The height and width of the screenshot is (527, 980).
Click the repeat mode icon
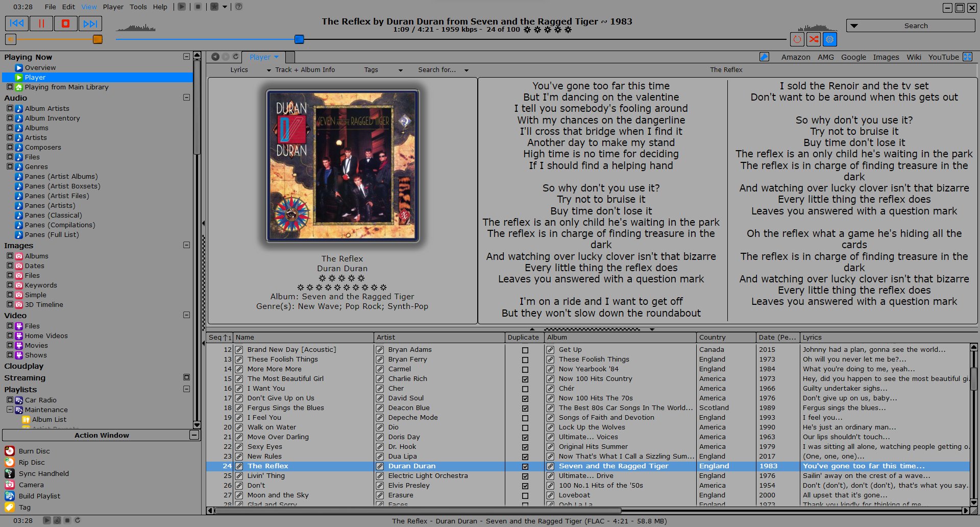tap(797, 39)
